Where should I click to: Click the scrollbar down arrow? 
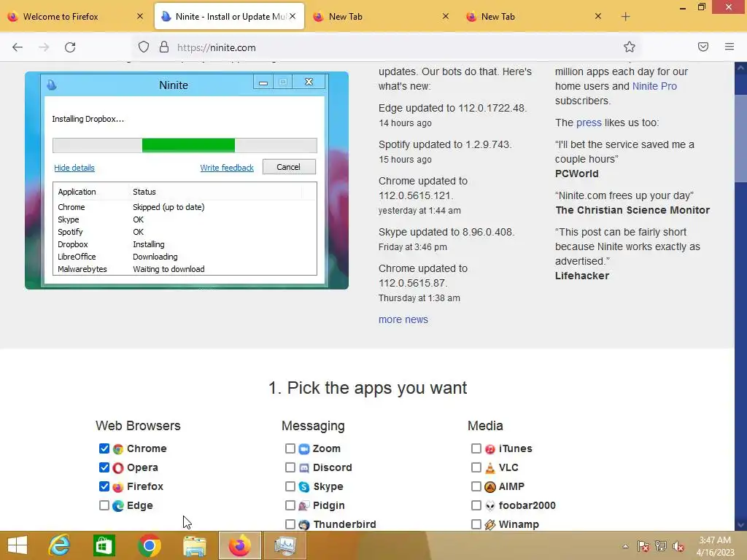[x=740, y=525]
